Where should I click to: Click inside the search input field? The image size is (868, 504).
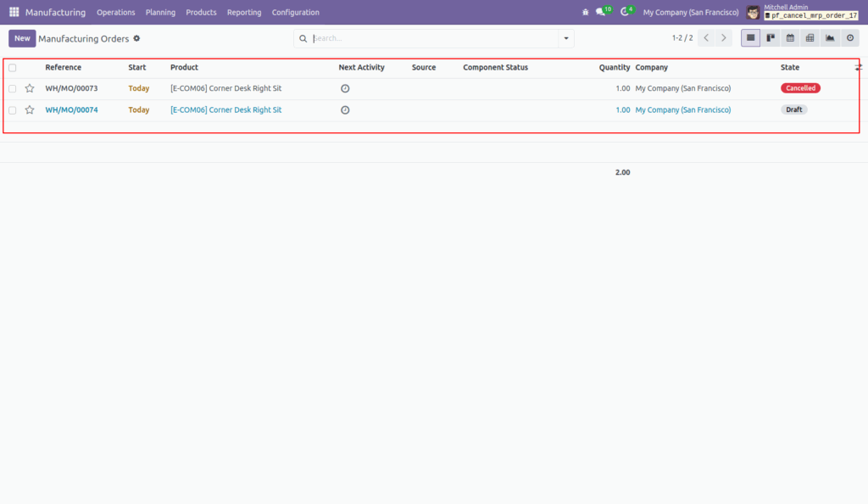(424, 38)
